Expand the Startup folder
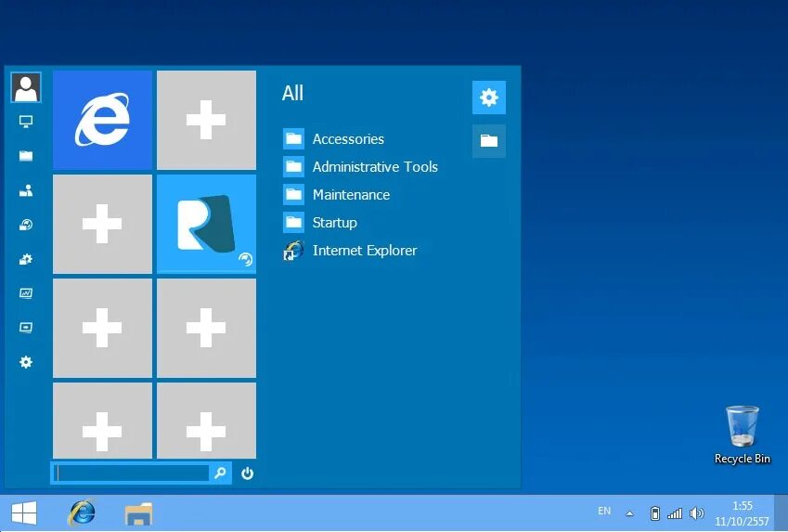Image resolution: width=788 pixels, height=532 pixels. (320, 222)
